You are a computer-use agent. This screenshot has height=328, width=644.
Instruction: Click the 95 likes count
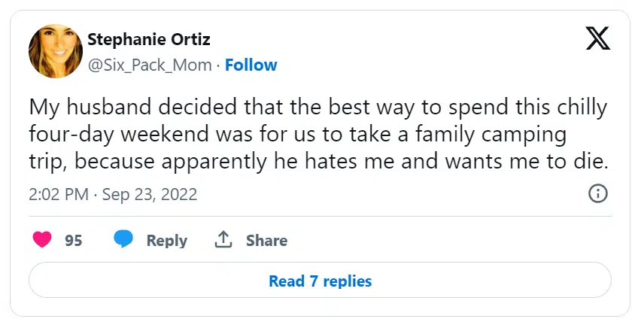coord(73,241)
